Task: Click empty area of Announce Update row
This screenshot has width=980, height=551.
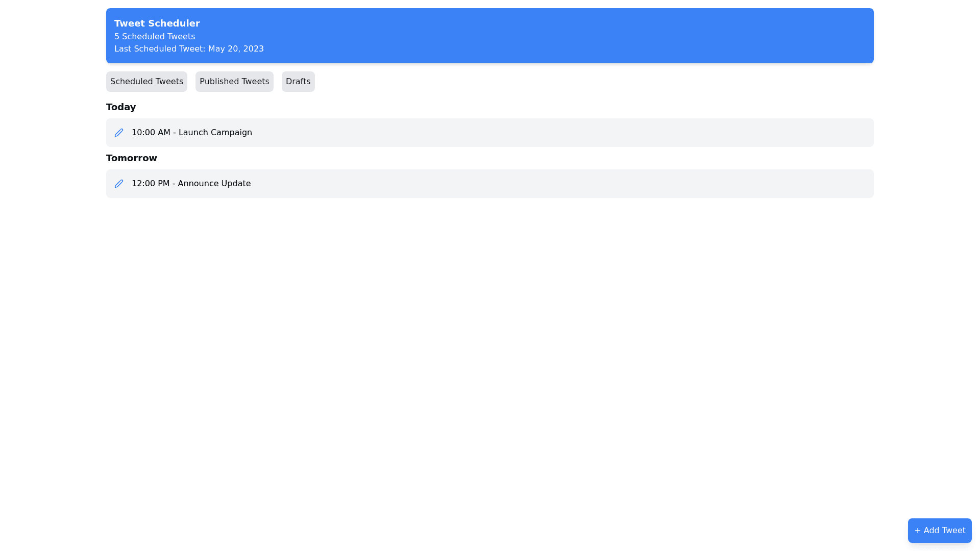Action: point(561,184)
